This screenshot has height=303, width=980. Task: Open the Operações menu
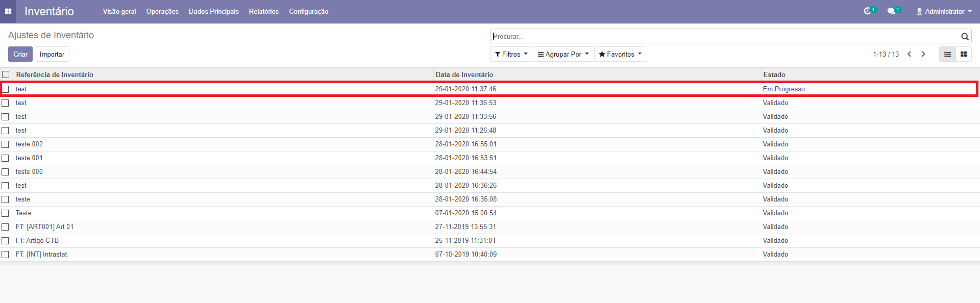click(x=162, y=11)
